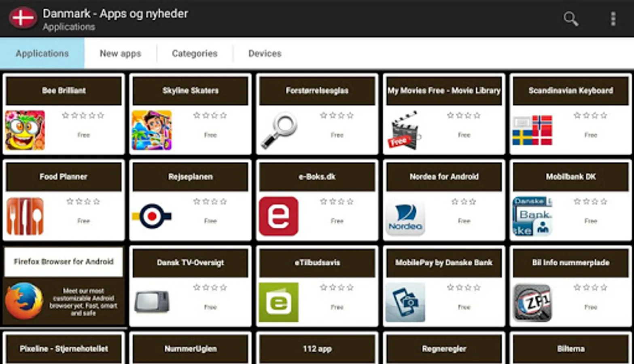Select the green eTilbudsavis icon

coord(279,302)
